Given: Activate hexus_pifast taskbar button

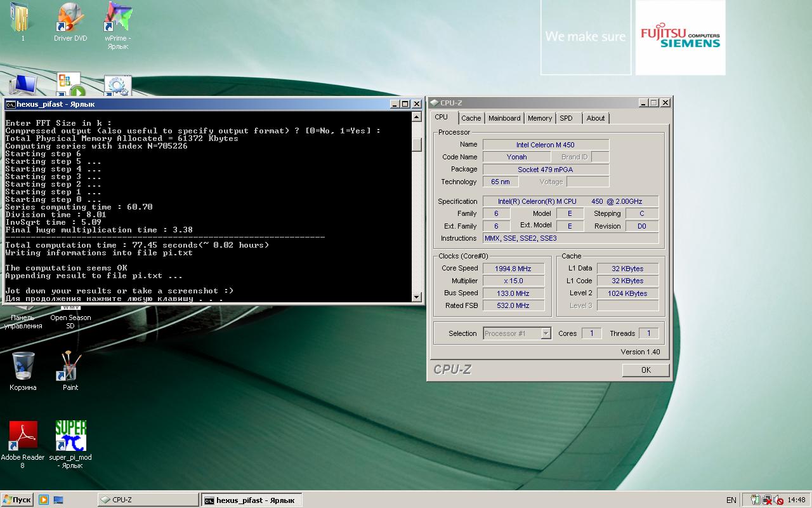Looking at the screenshot, I should pyautogui.click(x=252, y=500).
